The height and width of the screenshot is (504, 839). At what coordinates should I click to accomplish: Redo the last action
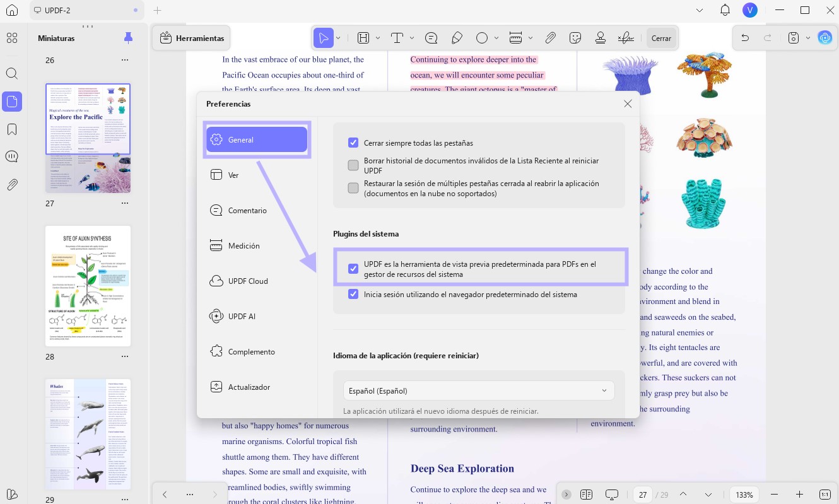768,38
